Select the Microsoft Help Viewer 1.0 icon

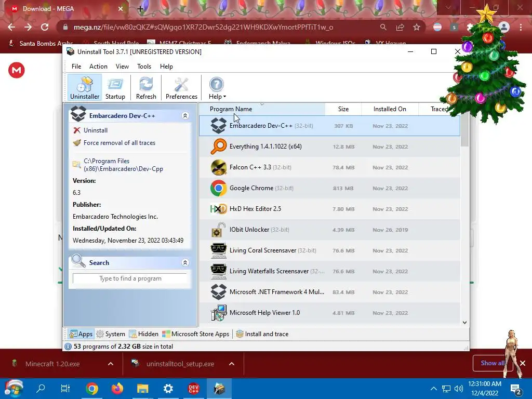(219, 313)
